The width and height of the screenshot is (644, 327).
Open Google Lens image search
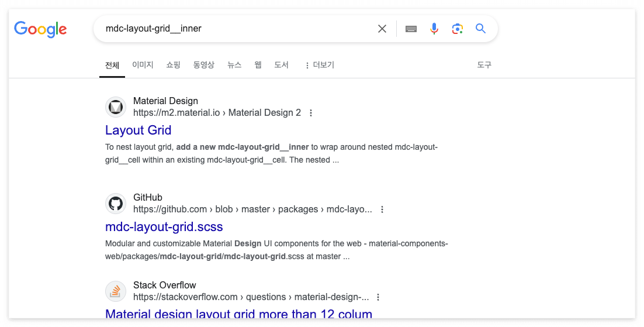point(457,29)
